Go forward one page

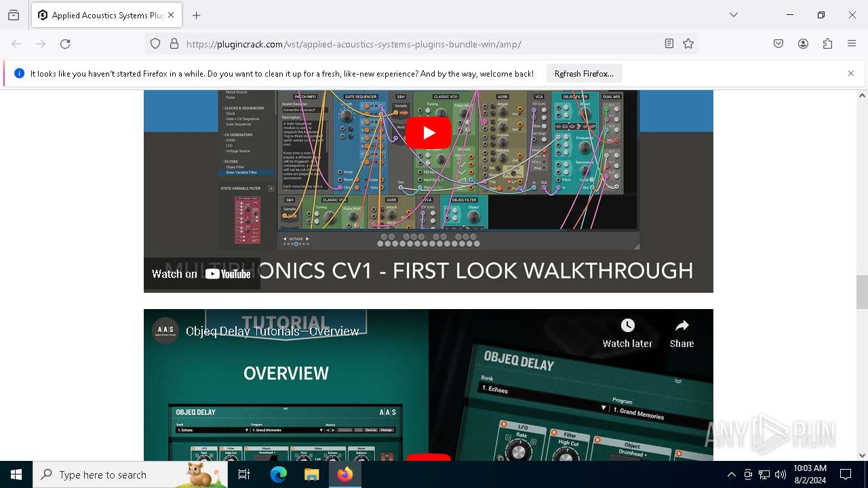point(41,44)
